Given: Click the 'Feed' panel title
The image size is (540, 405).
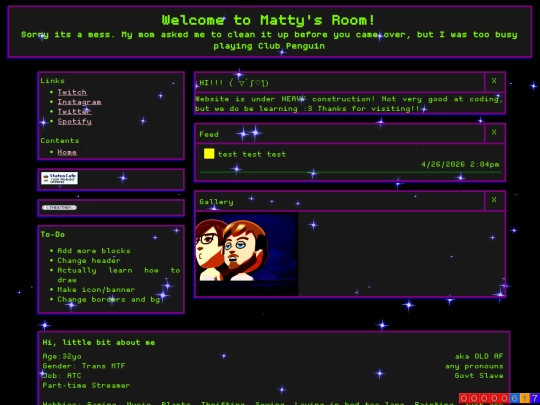Looking at the screenshot, I should [209, 134].
